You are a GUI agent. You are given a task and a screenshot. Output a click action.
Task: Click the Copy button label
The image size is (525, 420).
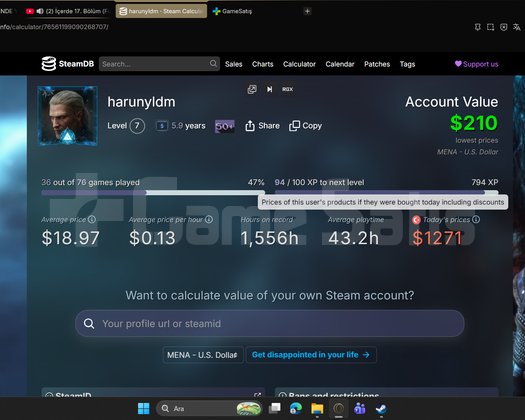(312, 126)
